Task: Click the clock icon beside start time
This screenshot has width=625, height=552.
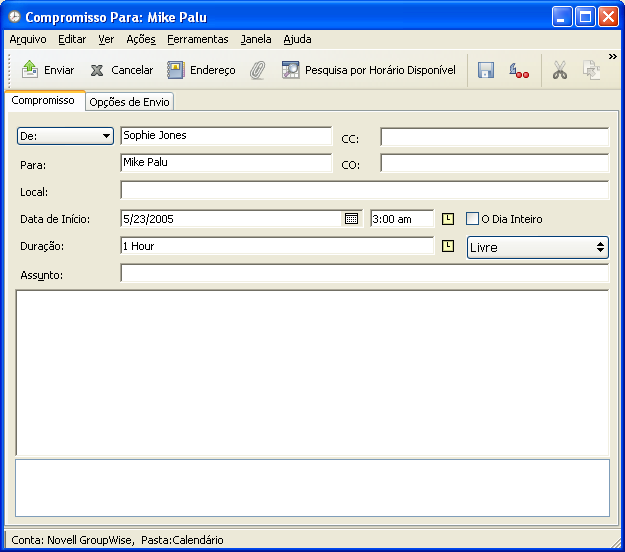Action: click(x=448, y=219)
